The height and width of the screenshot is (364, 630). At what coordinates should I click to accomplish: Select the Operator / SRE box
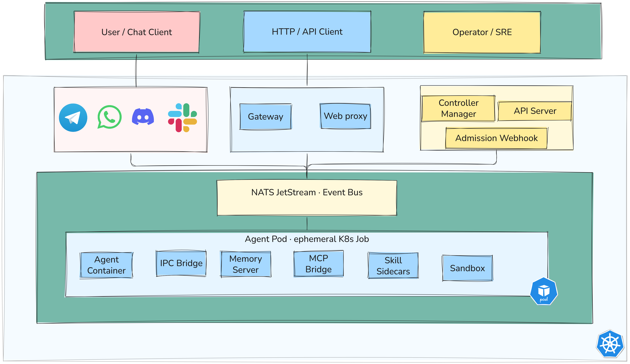tap(482, 32)
